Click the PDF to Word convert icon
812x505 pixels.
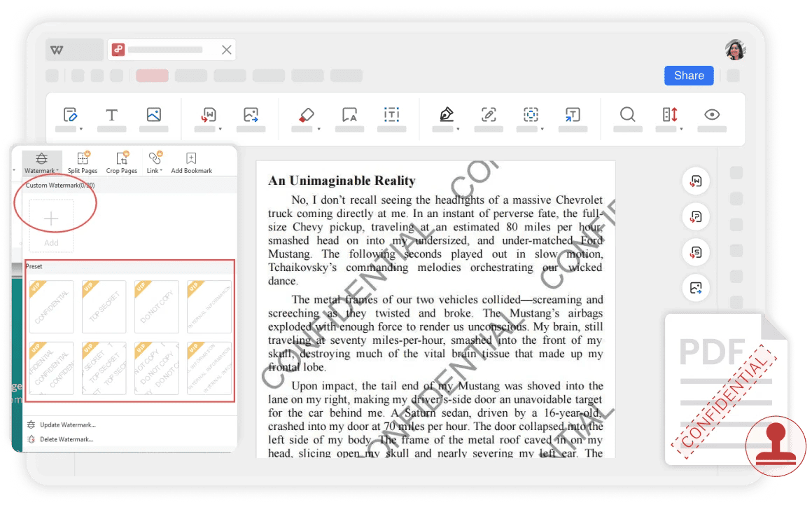click(209, 114)
